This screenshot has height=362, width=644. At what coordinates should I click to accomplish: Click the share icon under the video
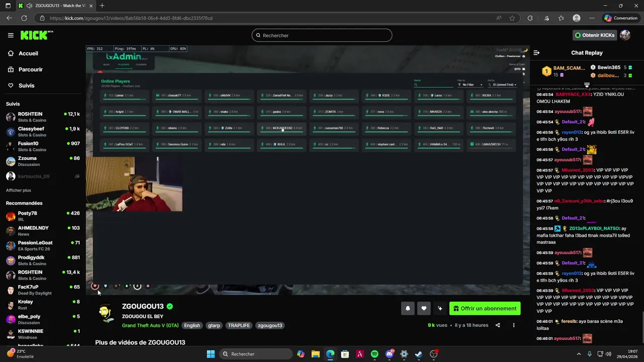tap(498, 325)
